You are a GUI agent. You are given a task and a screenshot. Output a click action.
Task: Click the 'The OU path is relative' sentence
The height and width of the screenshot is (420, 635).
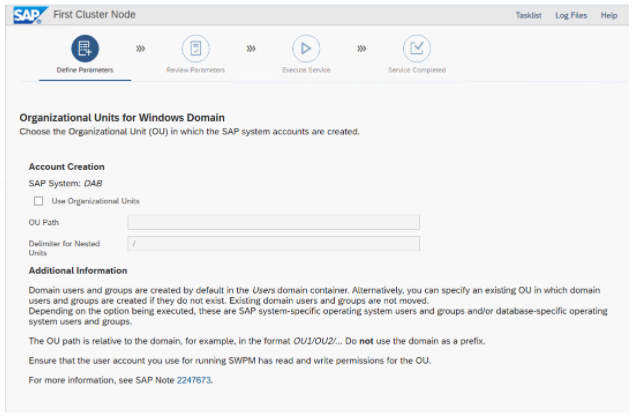pyautogui.click(x=257, y=341)
